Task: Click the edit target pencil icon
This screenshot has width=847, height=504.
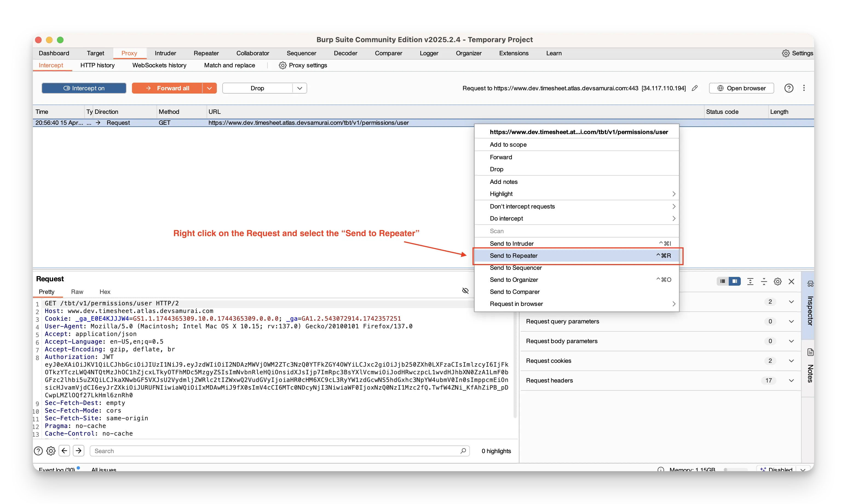Action: pyautogui.click(x=695, y=88)
